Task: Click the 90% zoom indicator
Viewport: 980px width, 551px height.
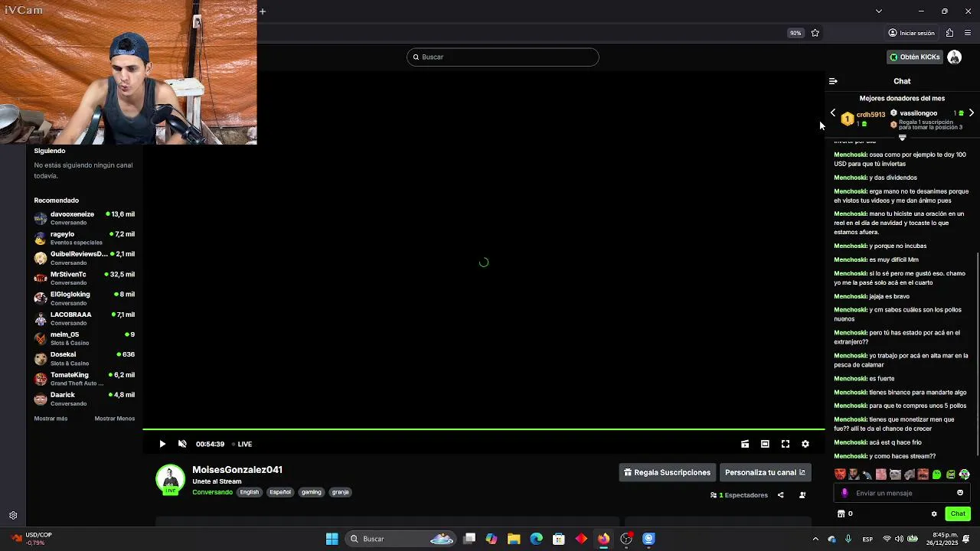Action: coord(795,33)
